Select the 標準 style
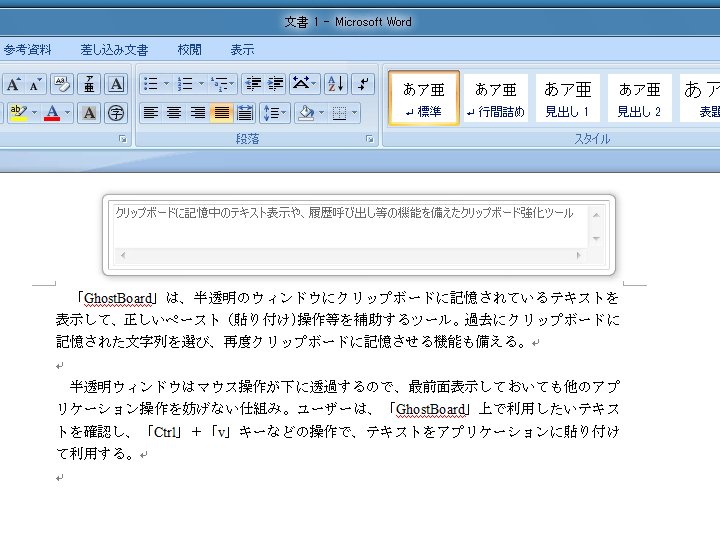Viewport: 720px width, 540px height. 424,98
